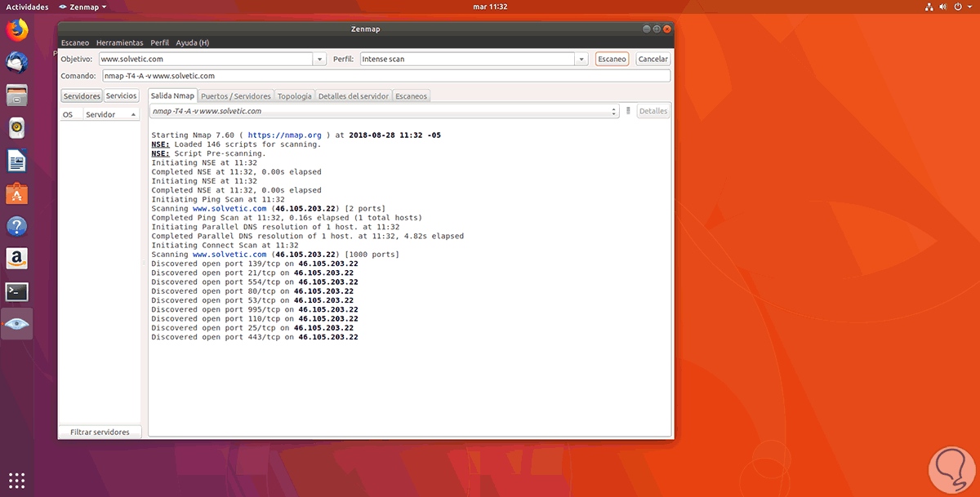Viewport: 980px width, 497px height.
Task: Launch LibreOffice Writer from the dock
Action: (x=17, y=161)
